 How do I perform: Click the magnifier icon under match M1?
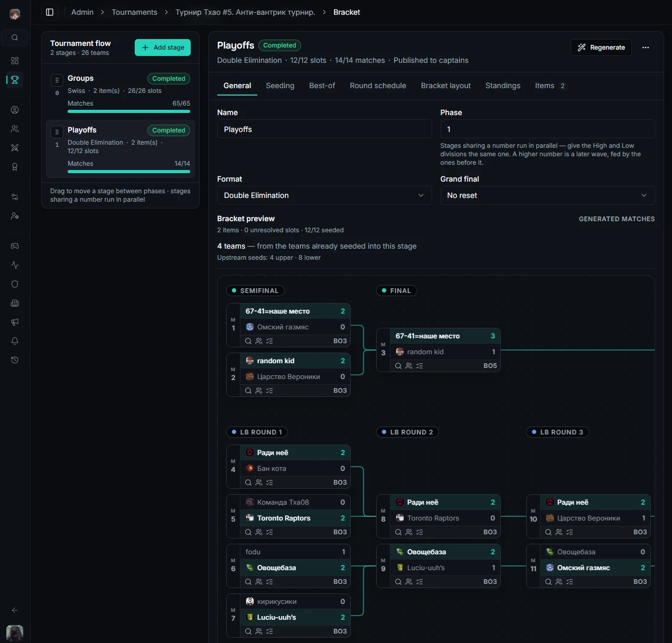coord(248,341)
